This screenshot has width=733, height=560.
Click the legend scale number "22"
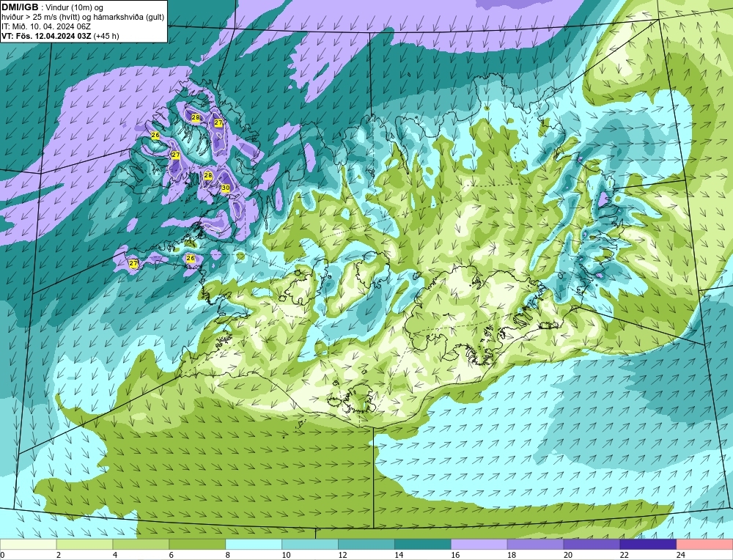(x=624, y=555)
